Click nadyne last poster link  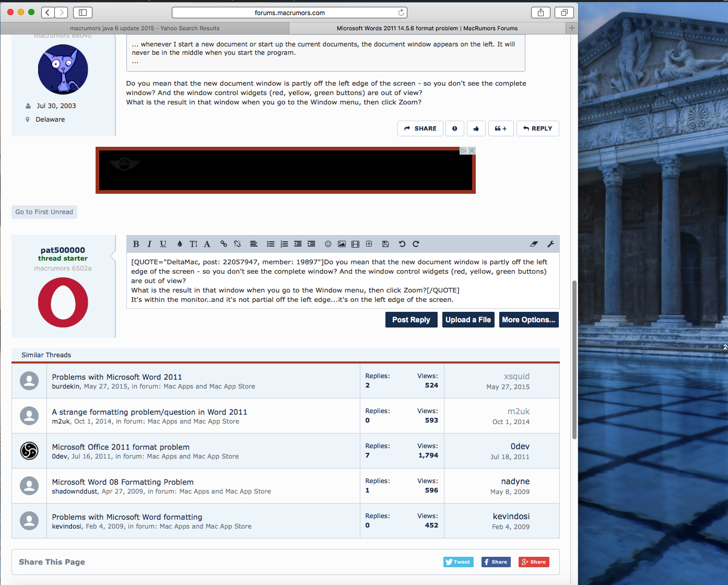tap(515, 482)
